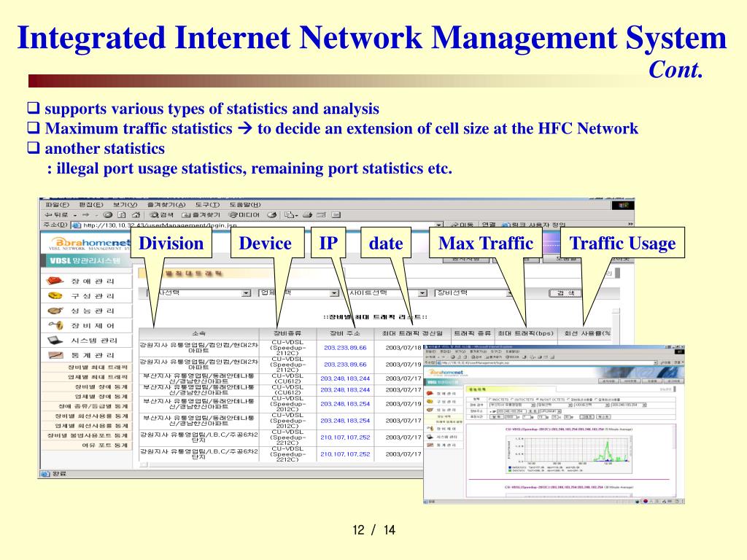Click the 시스템관리 icon in the small popup window

[430, 437]
